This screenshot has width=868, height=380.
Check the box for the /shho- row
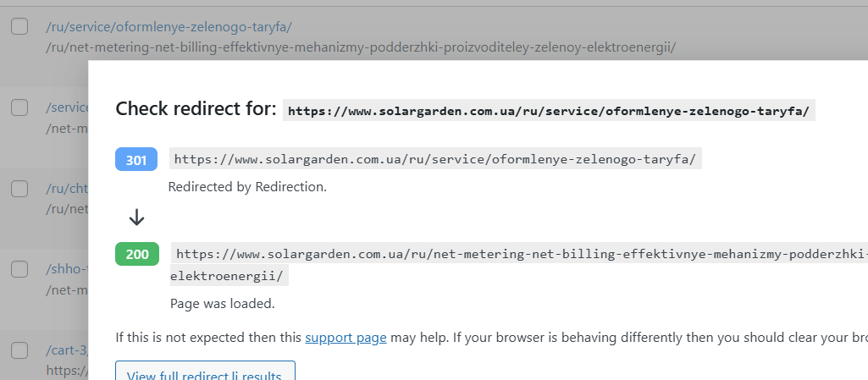pyautogui.click(x=19, y=269)
